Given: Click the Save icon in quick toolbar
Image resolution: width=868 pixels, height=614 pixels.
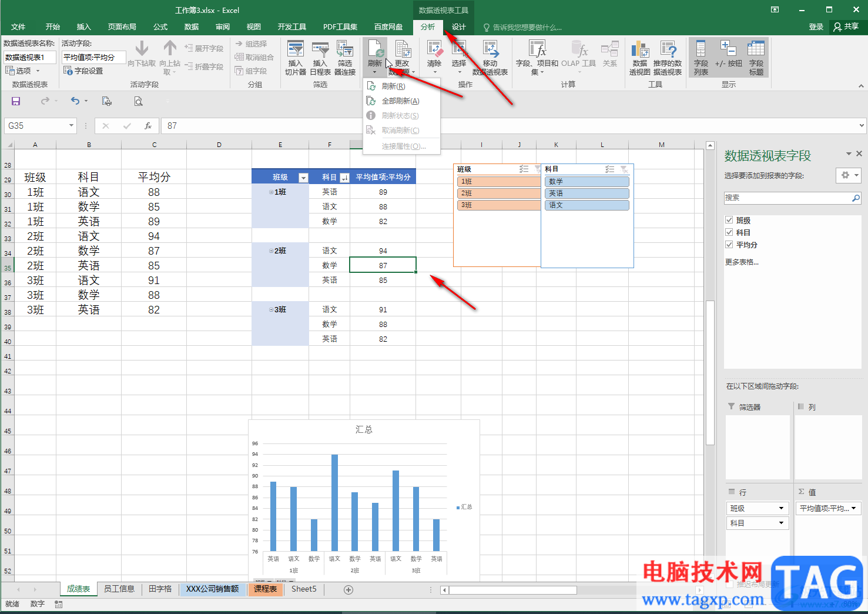Looking at the screenshot, I should (x=16, y=101).
